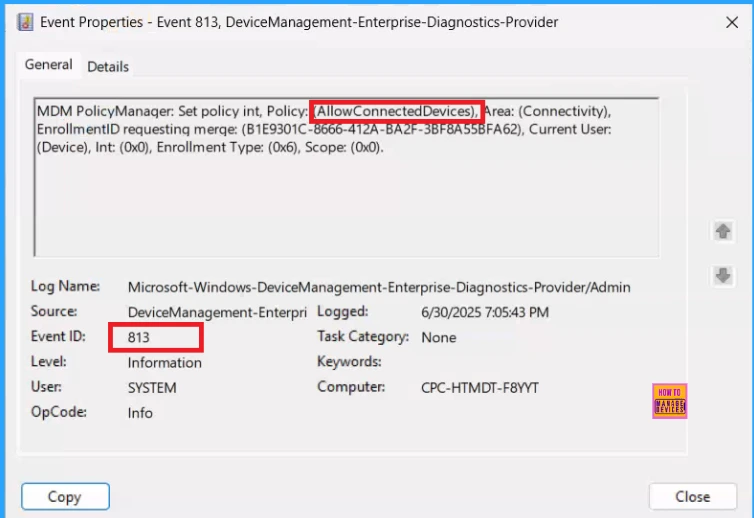Click inside the event description text box
Screen dimensions: 754x518
coord(345,210)
